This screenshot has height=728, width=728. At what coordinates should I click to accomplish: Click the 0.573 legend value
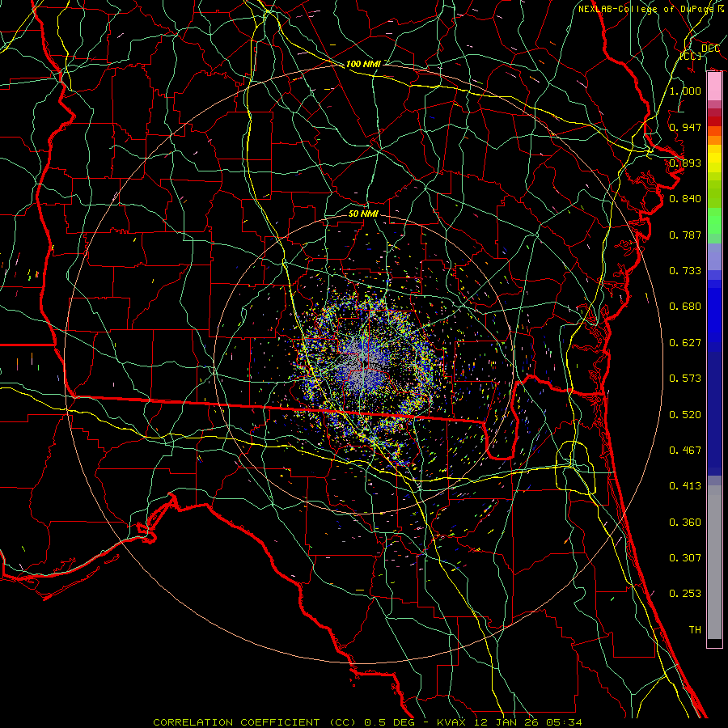tap(685, 378)
